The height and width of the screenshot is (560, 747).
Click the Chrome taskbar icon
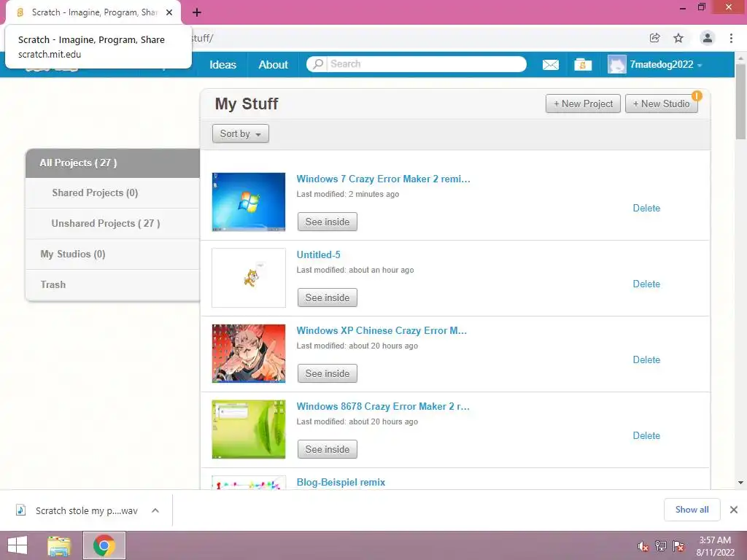pos(104,545)
